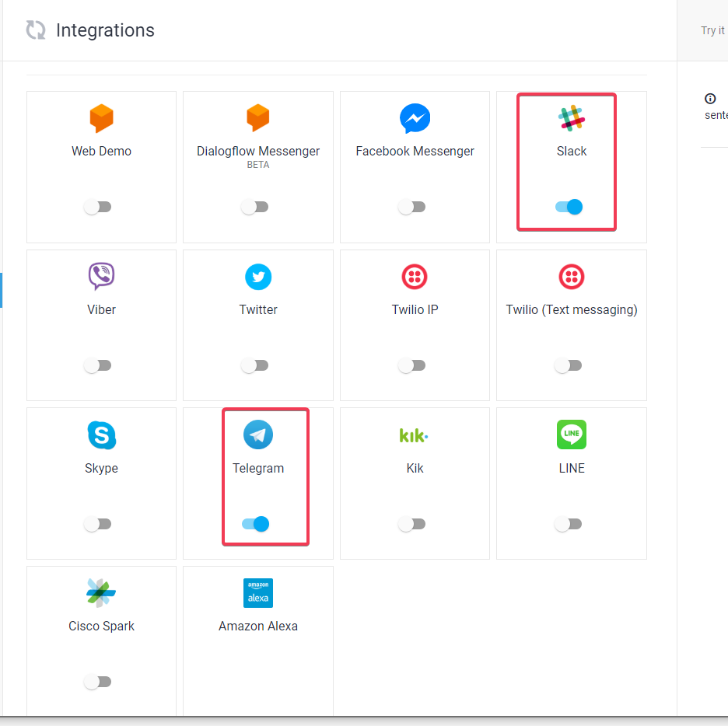Open the Twitter integration label
The width and height of the screenshot is (728, 726).
click(258, 310)
